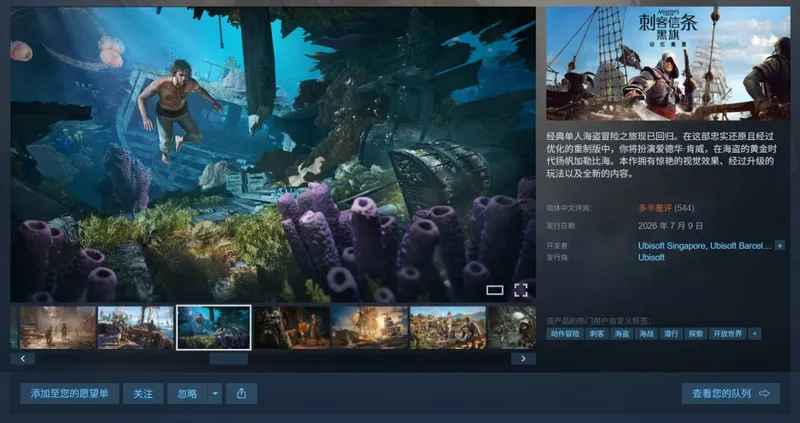Click the thumbnail strip scrollbar handle
Screen dimensions: 800x423
click(229, 359)
